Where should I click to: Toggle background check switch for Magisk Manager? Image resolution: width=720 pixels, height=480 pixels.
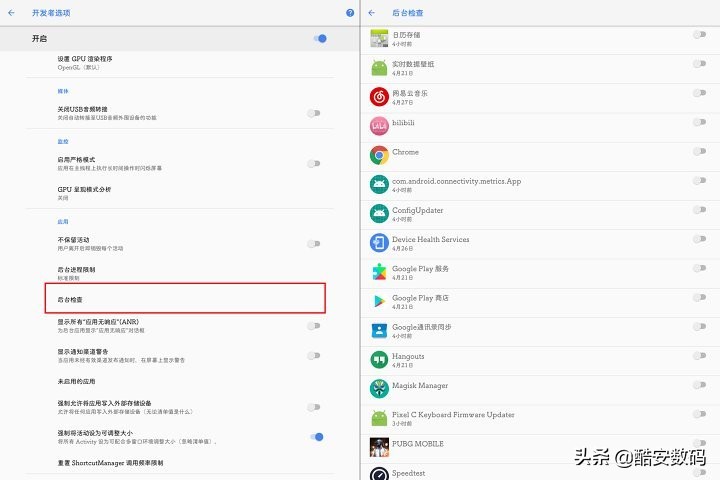point(699,385)
